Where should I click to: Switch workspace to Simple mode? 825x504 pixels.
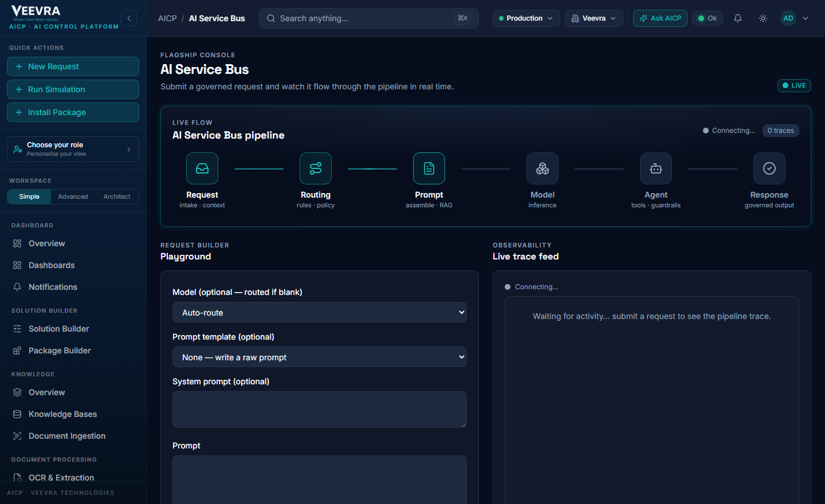[29, 196]
